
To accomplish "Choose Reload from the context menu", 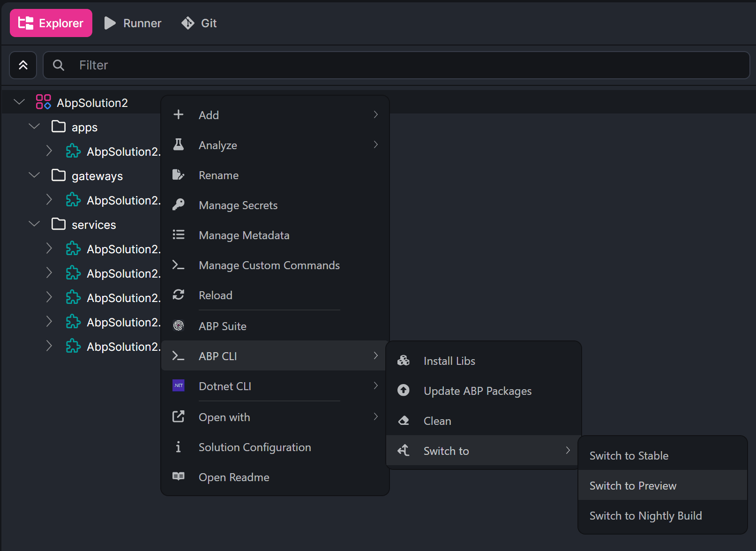I will (275, 295).
